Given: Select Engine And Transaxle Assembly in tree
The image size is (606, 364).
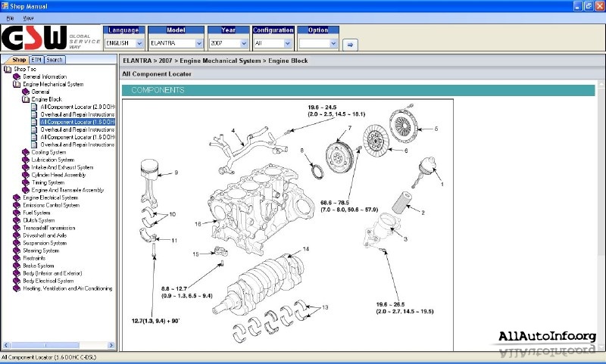Looking at the screenshot, I should (67, 190).
